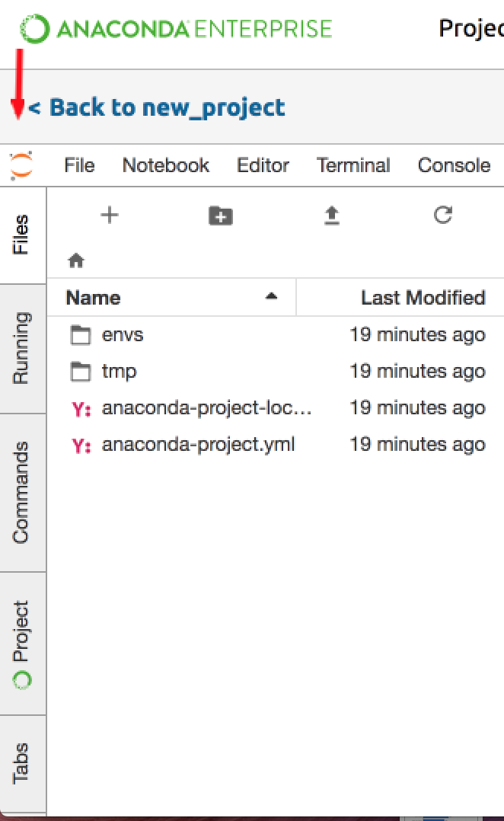Open the Editor menu
This screenshot has width=504, height=821.
(263, 165)
